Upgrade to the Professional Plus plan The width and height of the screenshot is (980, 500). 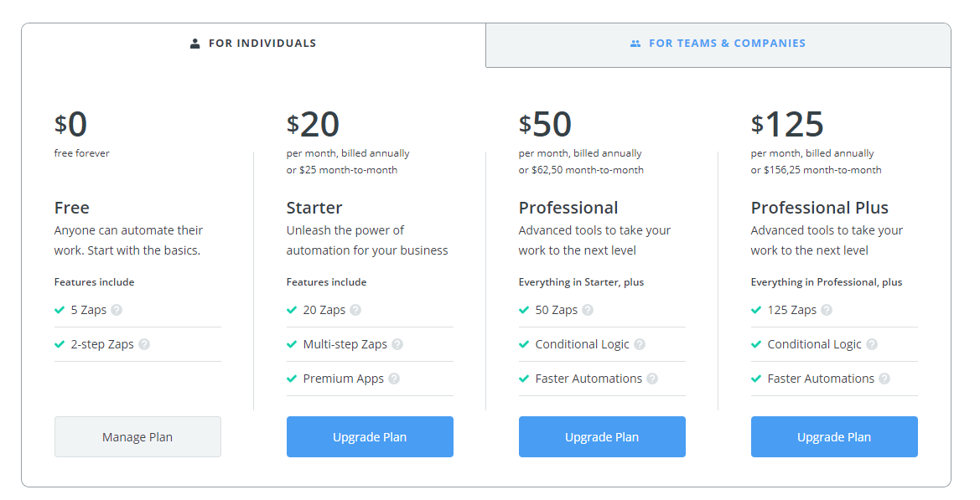[x=834, y=437]
